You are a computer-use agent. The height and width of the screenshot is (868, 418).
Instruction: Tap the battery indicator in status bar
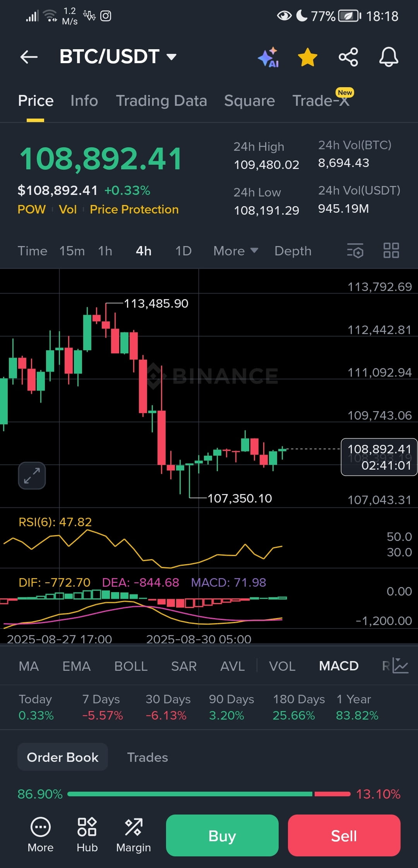(350, 16)
